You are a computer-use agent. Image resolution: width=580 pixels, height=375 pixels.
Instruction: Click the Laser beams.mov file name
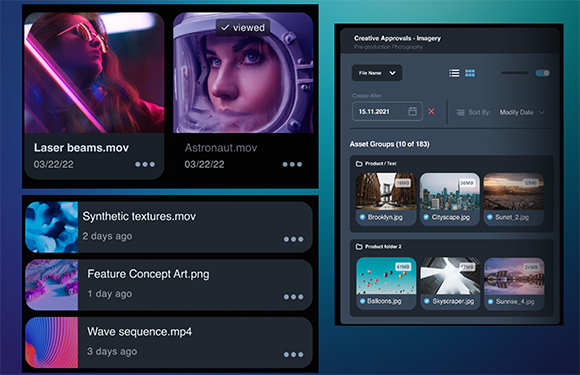click(x=81, y=148)
